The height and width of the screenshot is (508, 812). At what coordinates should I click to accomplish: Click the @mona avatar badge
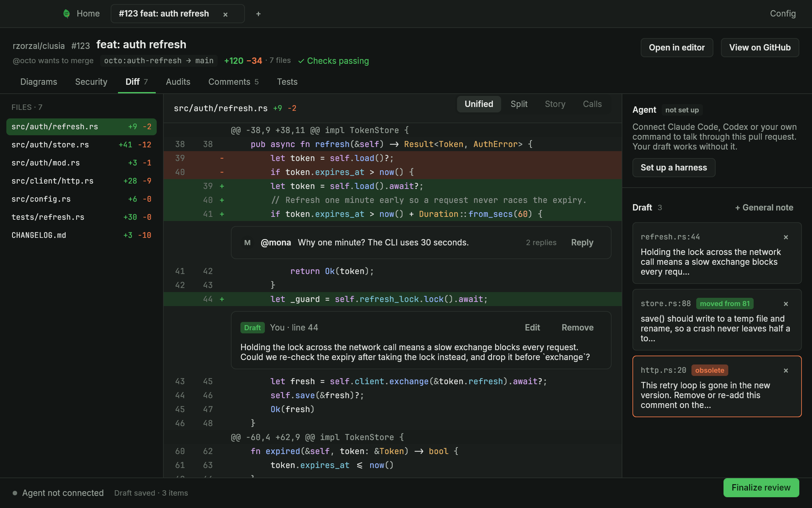point(247,243)
